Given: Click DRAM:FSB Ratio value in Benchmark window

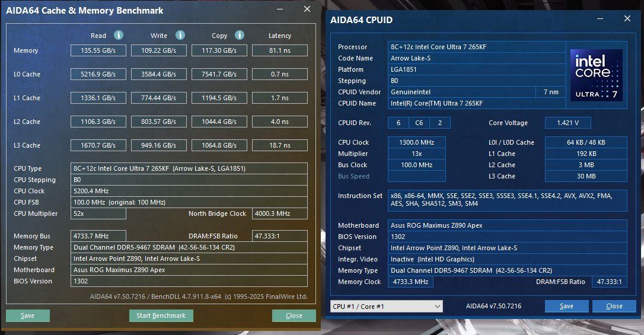Looking at the screenshot, I should click(280, 236).
